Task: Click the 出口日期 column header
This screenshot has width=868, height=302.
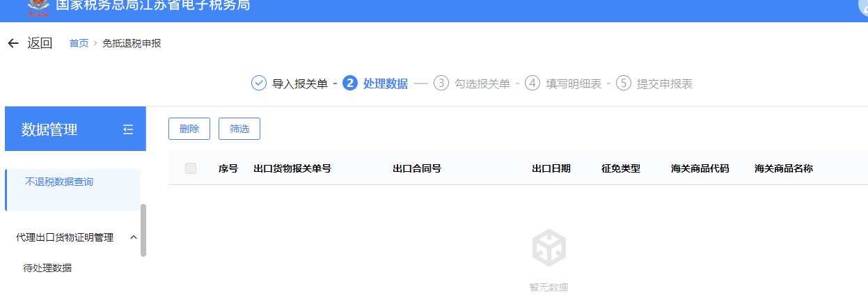Action: tap(551, 168)
